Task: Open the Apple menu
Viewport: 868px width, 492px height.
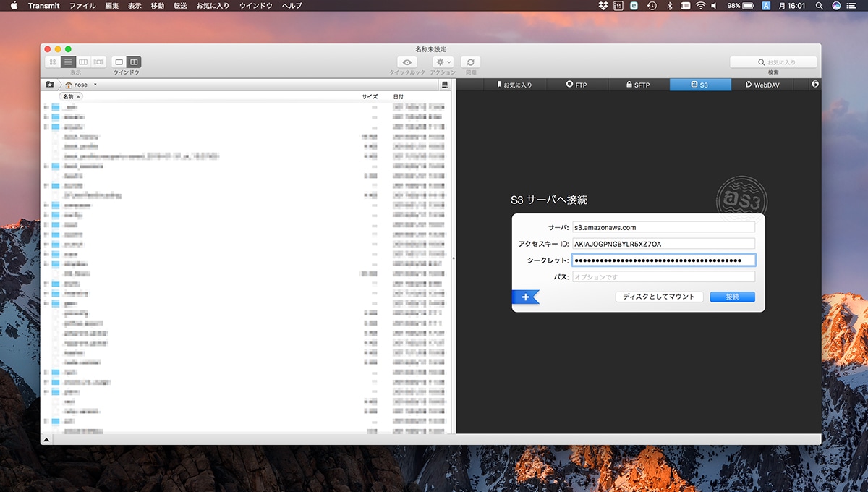Action: click(14, 6)
